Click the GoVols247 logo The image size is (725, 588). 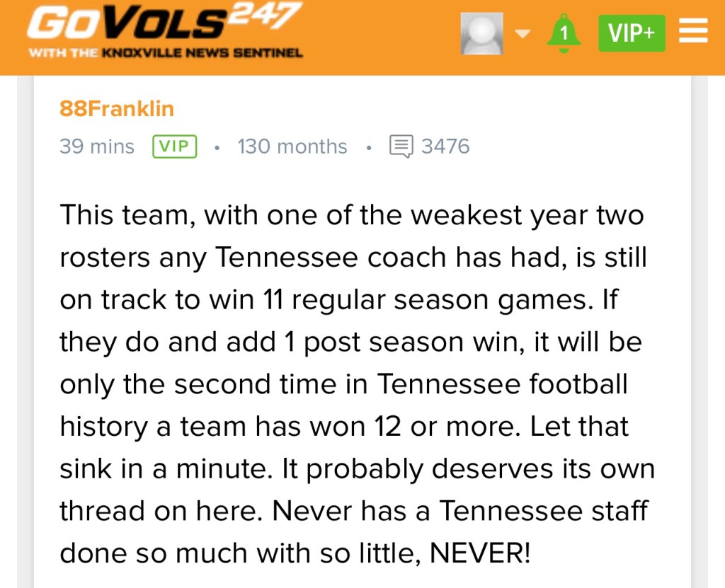coord(164,23)
